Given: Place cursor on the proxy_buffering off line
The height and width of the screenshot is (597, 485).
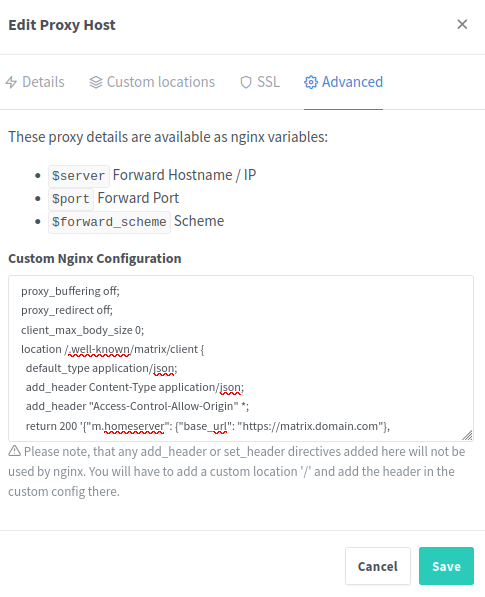Looking at the screenshot, I should pos(70,291).
